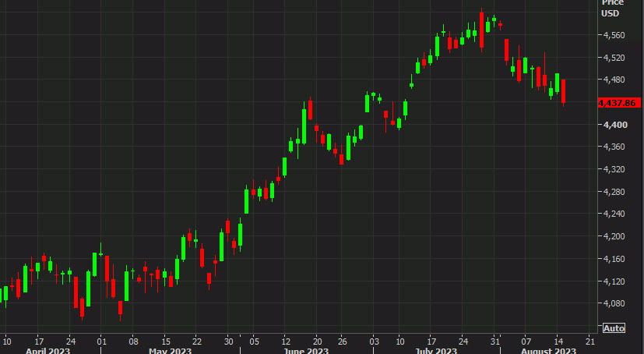
Task: Click the USD currency label
Action: 610,13
